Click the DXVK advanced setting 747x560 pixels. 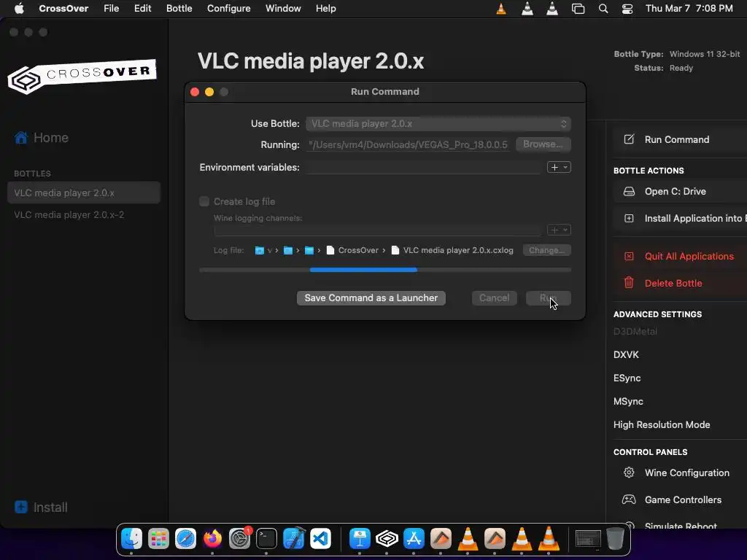(626, 355)
